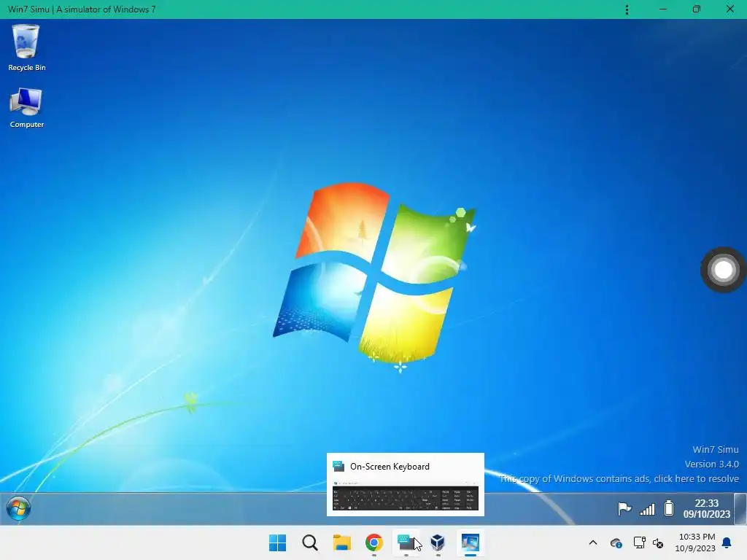Expand the hidden system tray icons chevron
Image resolution: width=747 pixels, height=560 pixels.
pos(593,542)
